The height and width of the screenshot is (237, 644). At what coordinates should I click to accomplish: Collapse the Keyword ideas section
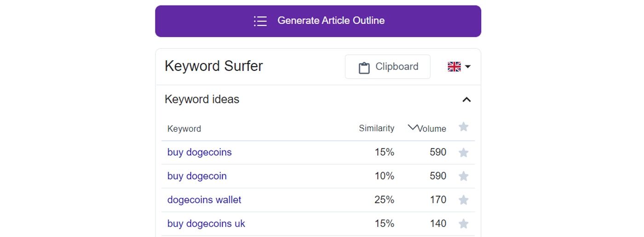click(x=466, y=99)
